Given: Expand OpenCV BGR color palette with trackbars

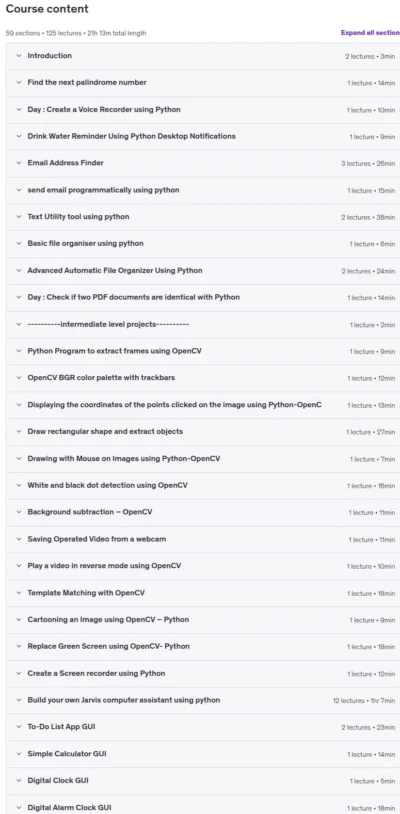Looking at the screenshot, I should point(203,378).
